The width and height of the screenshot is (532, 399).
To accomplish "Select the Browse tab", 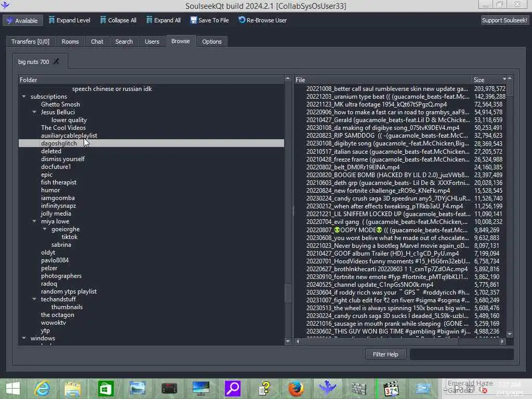I will [x=180, y=41].
